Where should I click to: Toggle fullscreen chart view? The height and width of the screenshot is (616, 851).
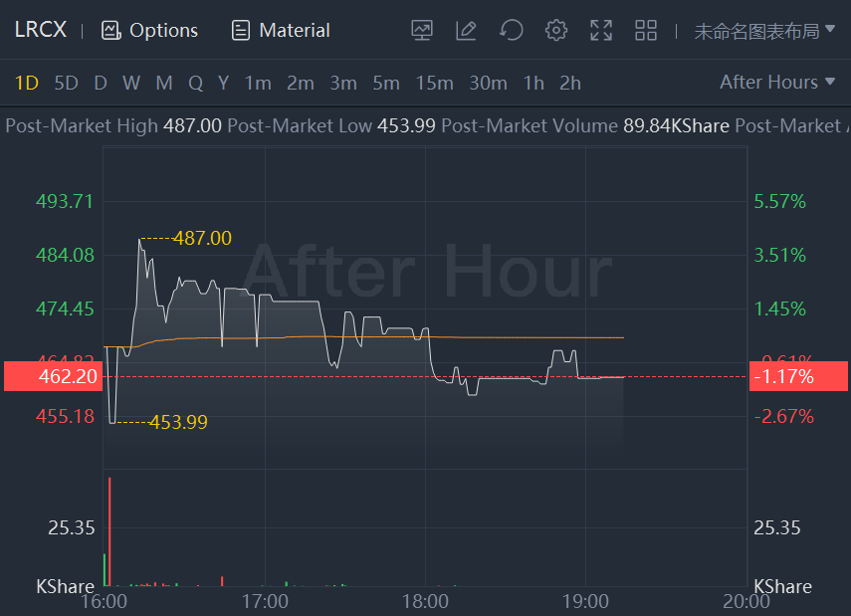pyautogui.click(x=601, y=31)
